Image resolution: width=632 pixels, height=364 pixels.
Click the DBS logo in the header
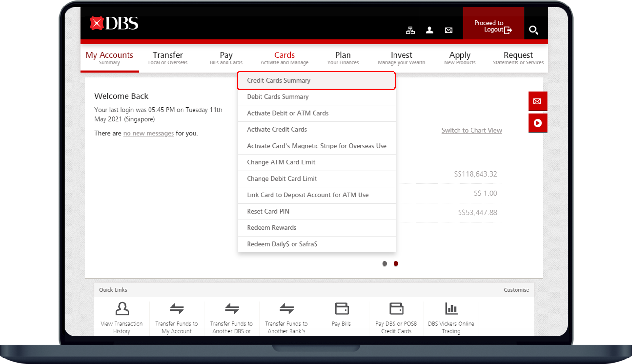coord(114,23)
